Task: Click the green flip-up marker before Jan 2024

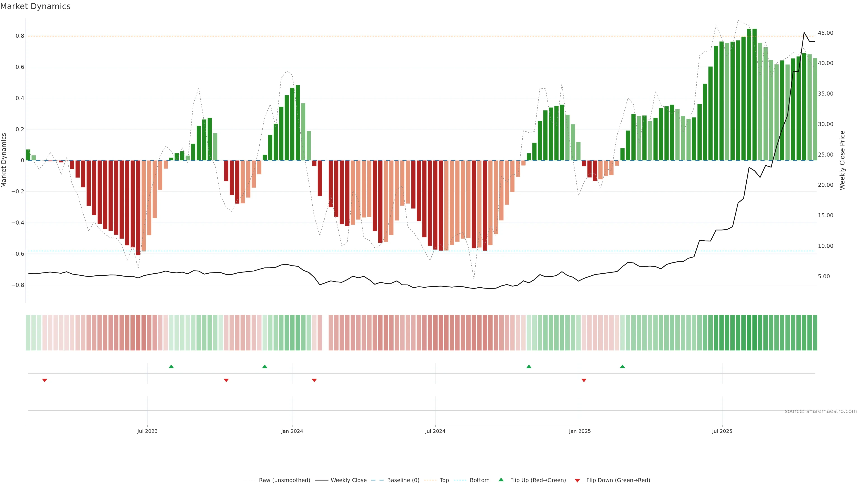Action: (265, 366)
